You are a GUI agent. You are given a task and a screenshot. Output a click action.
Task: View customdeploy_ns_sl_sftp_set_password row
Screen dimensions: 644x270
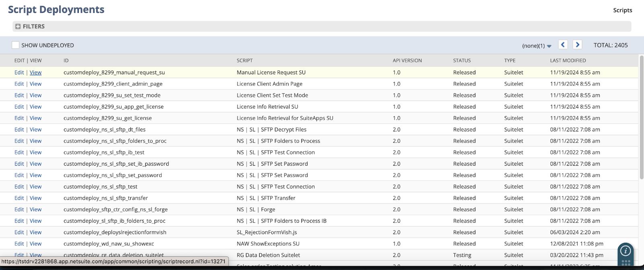pyautogui.click(x=35, y=175)
